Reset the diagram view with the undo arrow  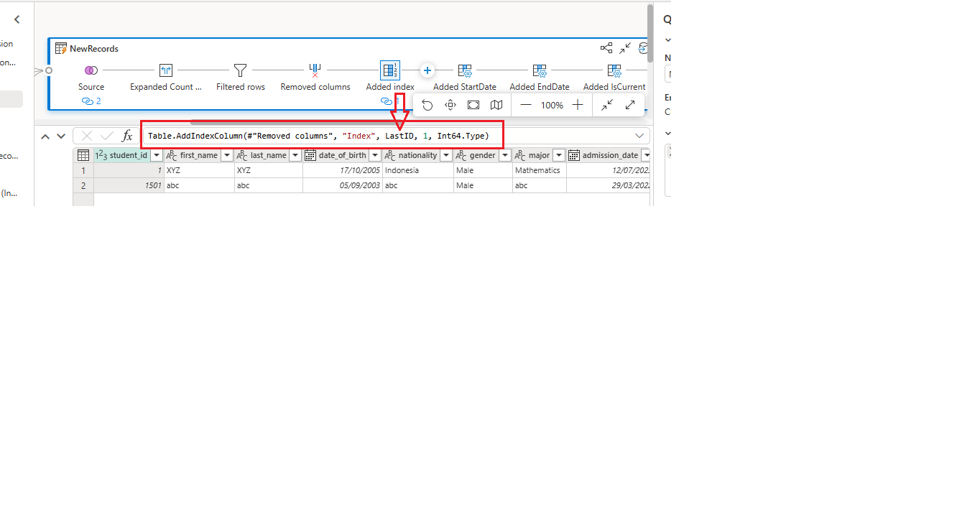click(x=427, y=105)
